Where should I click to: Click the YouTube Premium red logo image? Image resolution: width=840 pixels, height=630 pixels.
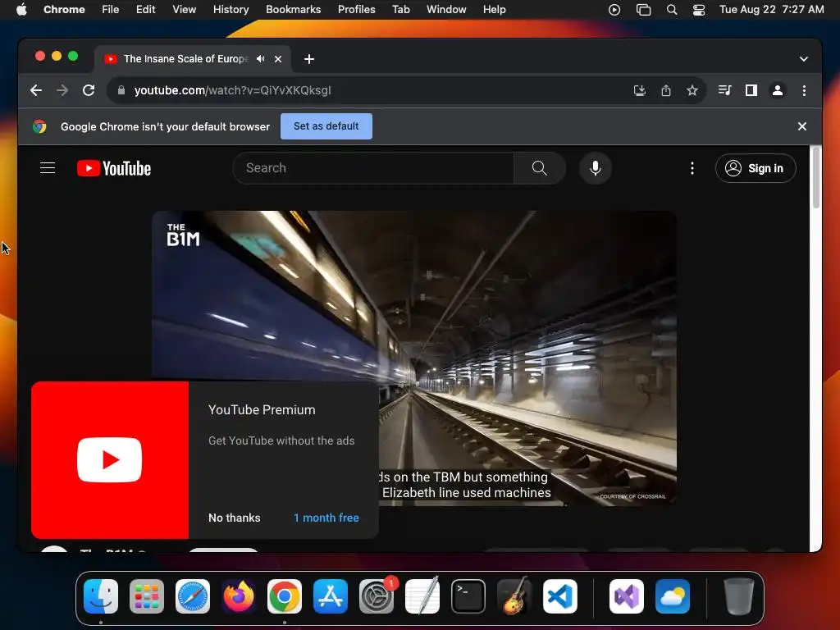[x=110, y=460]
